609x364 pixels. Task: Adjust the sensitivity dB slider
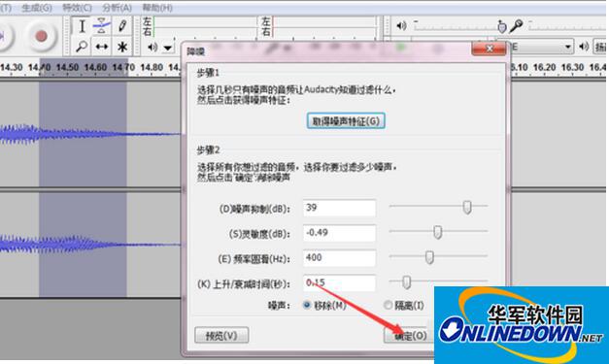click(438, 232)
